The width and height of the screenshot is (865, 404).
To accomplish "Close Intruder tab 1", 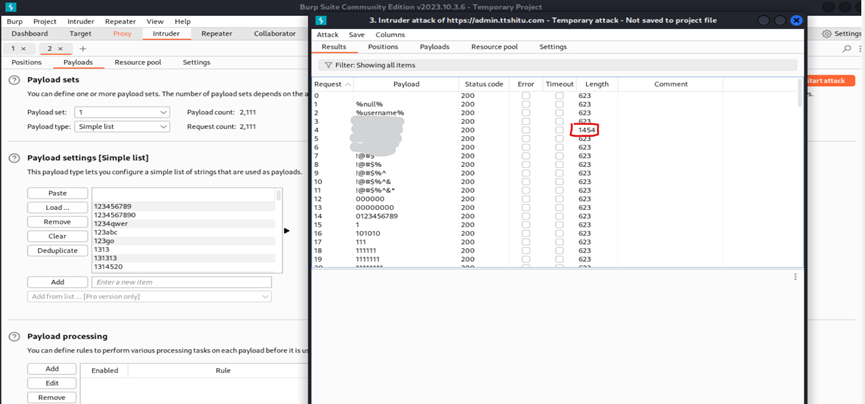I will pyautogui.click(x=23, y=49).
